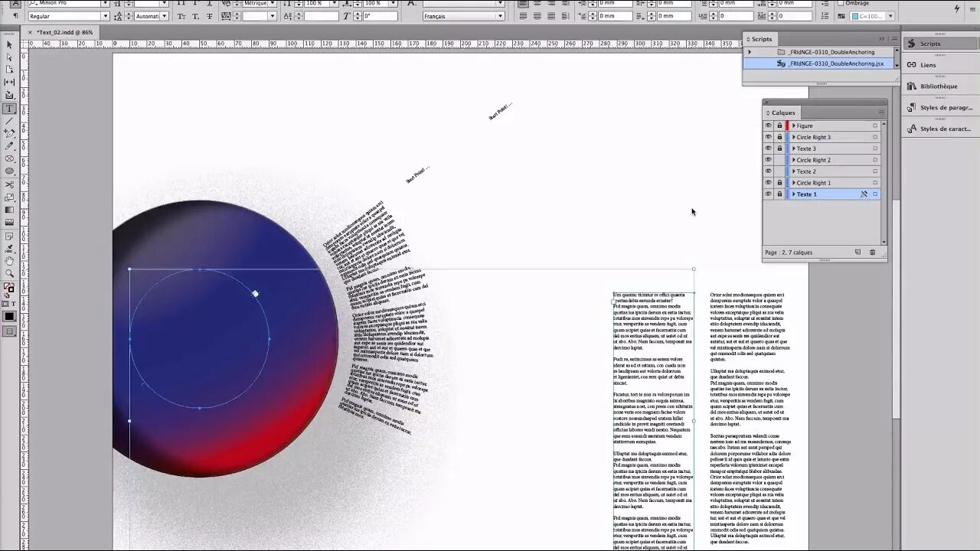Select the Pencil tool
Screen dimensions: 980x551
[9, 145]
